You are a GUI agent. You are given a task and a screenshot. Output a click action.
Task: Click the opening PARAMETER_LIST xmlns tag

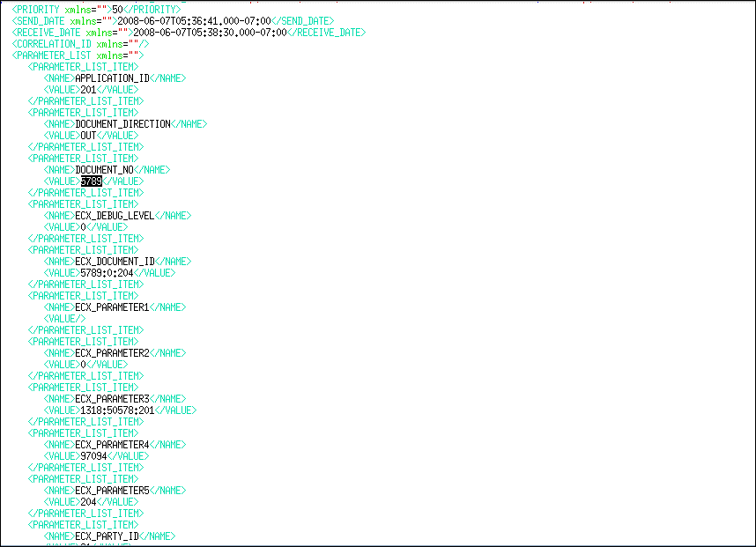point(78,55)
